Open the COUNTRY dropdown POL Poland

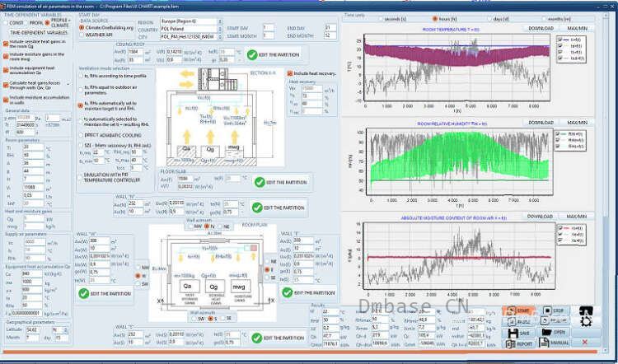point(191,29)
